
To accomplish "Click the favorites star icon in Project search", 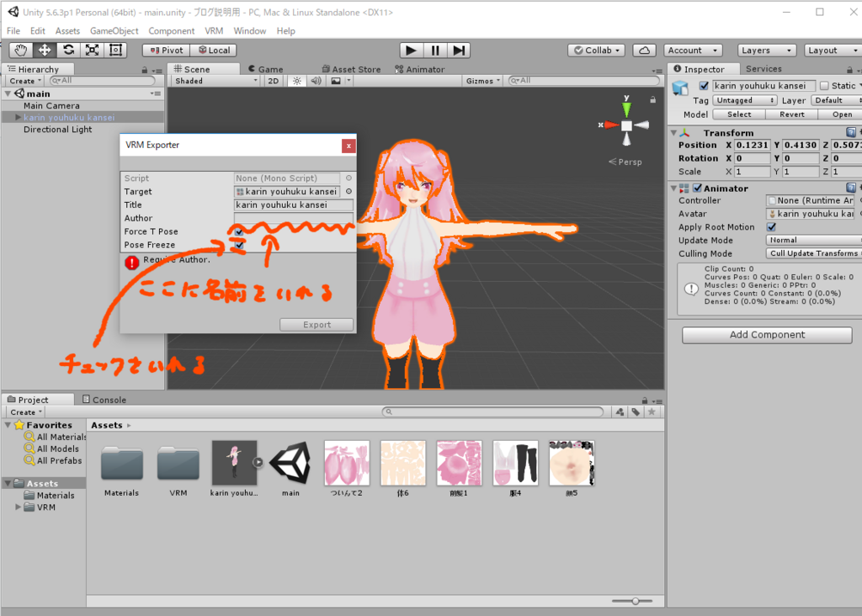I will [652, 412].
